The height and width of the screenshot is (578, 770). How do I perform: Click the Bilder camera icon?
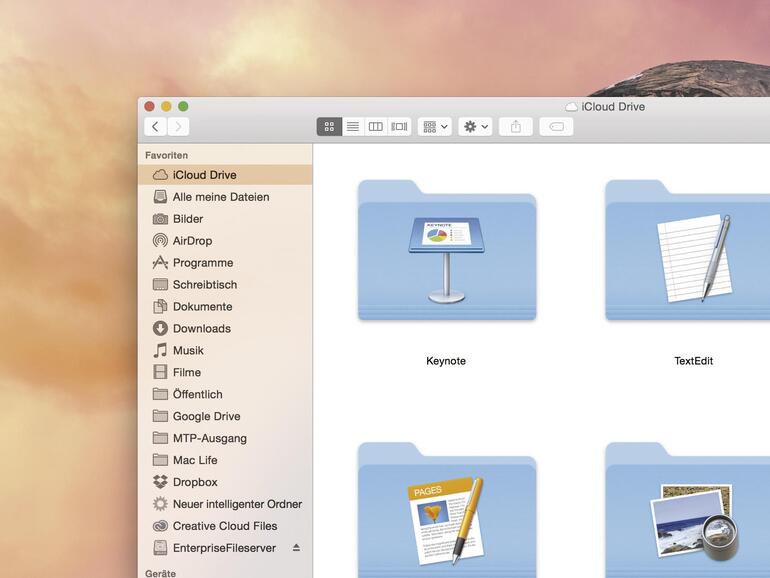(x=160, y=219)
